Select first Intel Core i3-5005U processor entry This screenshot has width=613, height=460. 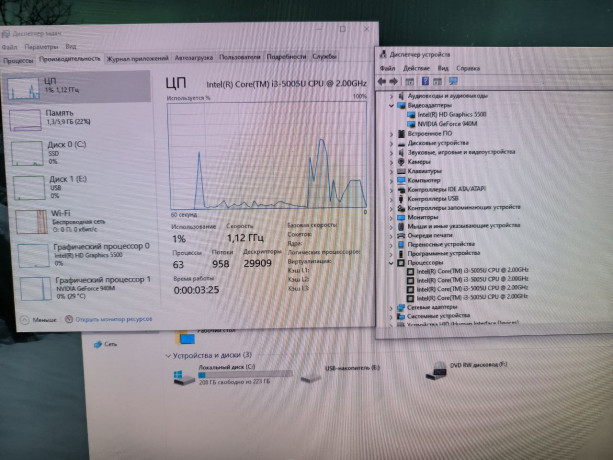click(472, 270)
